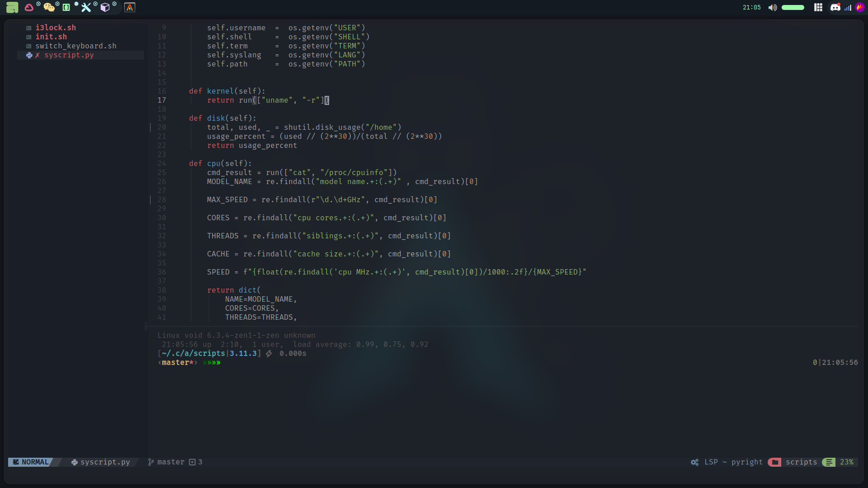Click the THREADS assignment on line 32
Screen dimensions: 868x488
coord(329,236)
